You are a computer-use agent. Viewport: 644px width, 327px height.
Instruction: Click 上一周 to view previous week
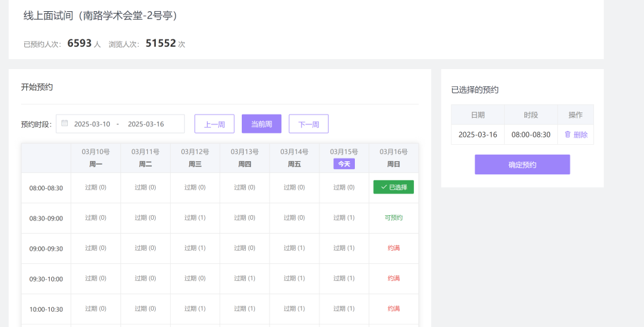coord(214,124)
